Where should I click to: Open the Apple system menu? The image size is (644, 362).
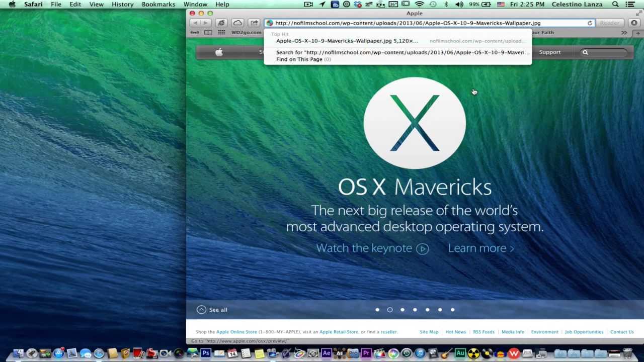pyautogui.click(x=12, y=5)
